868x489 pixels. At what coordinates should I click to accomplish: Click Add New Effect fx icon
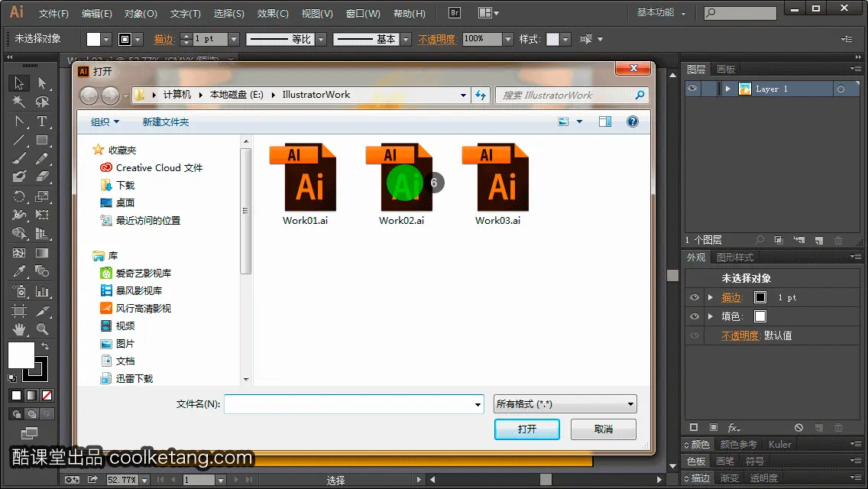[x=734, y=428]
